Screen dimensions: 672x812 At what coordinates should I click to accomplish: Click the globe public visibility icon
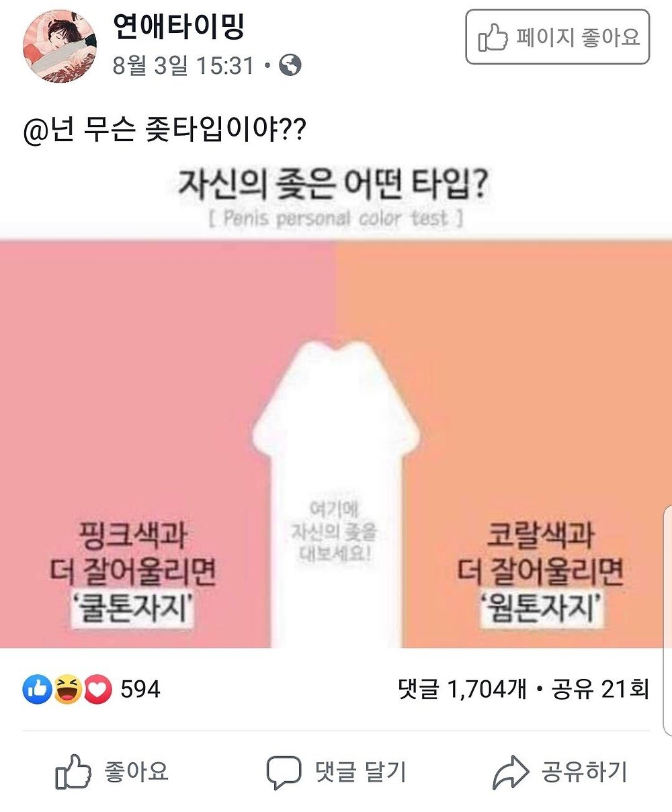(x=290, y=66)
